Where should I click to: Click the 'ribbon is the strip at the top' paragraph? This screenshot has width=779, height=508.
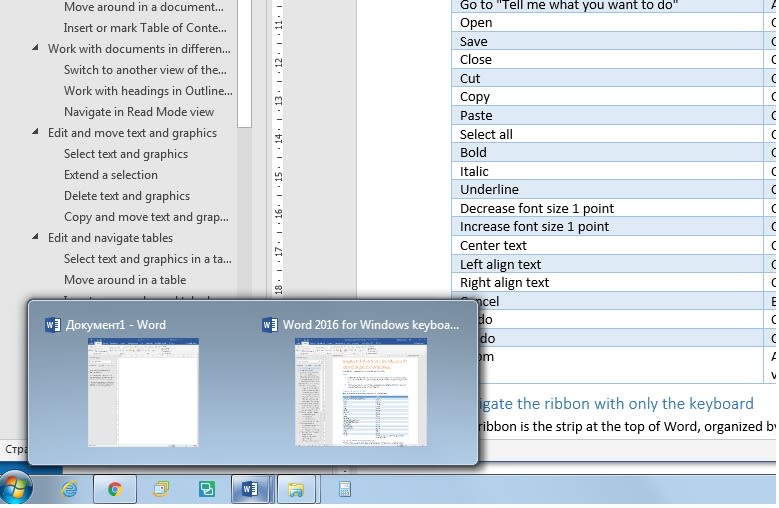coord(627,427)
